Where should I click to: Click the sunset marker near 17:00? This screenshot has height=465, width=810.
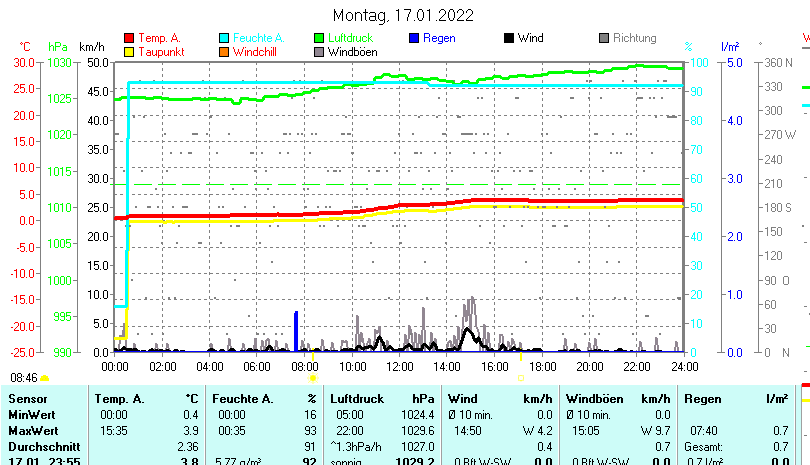click(520, 378)
